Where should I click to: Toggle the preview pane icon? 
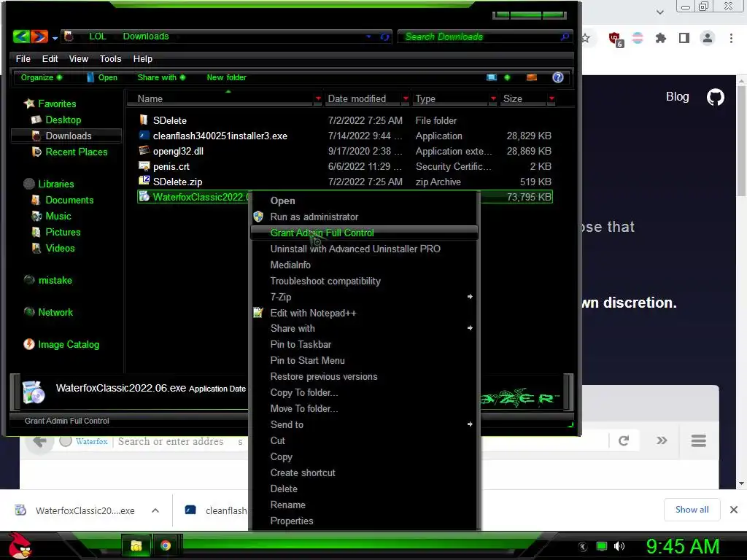tap(532, 77)
